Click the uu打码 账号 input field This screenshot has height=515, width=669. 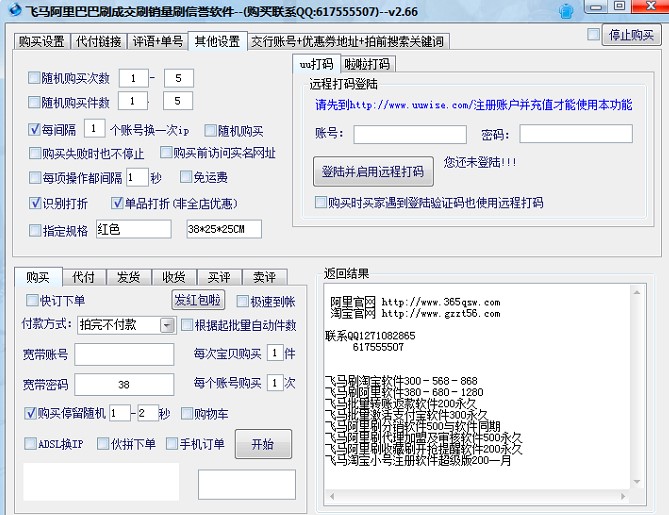[410, 134]
